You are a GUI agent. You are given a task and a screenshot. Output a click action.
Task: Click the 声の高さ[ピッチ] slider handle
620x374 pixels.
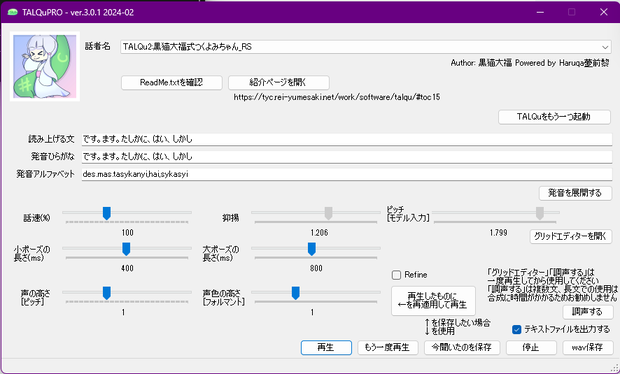[x=106, y=293]
